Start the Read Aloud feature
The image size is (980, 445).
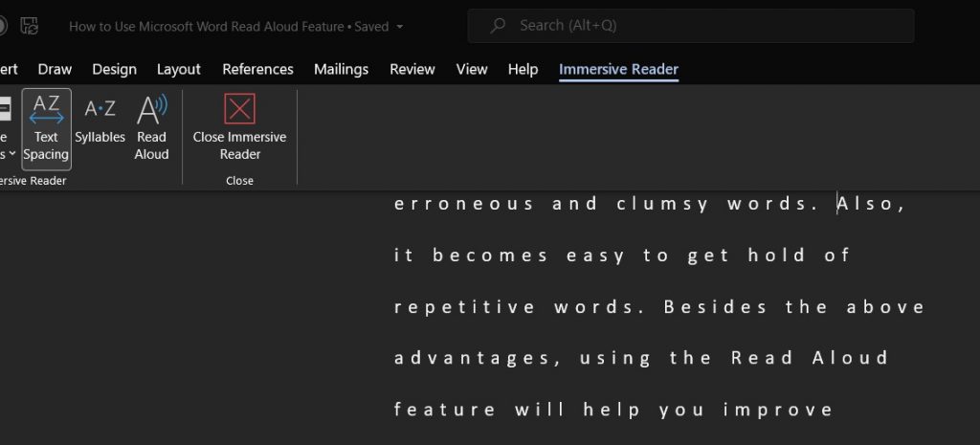click(x=151, y=128)
